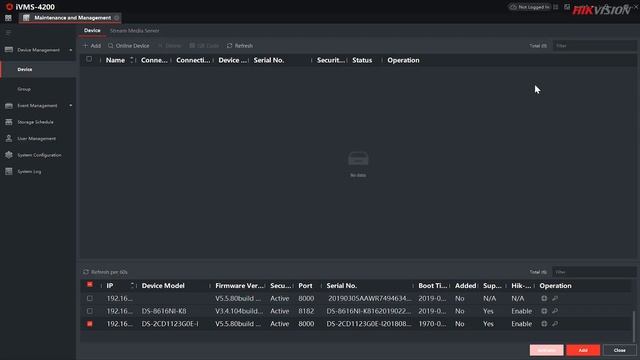640x360 pixels.
Task: Toggle select-all checkbox in upper device table
Action: coord(89,60)
